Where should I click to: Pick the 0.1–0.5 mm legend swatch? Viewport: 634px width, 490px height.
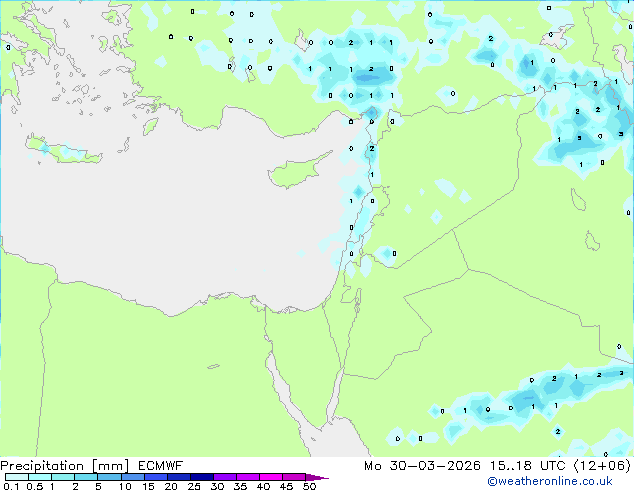click(17, 477)
